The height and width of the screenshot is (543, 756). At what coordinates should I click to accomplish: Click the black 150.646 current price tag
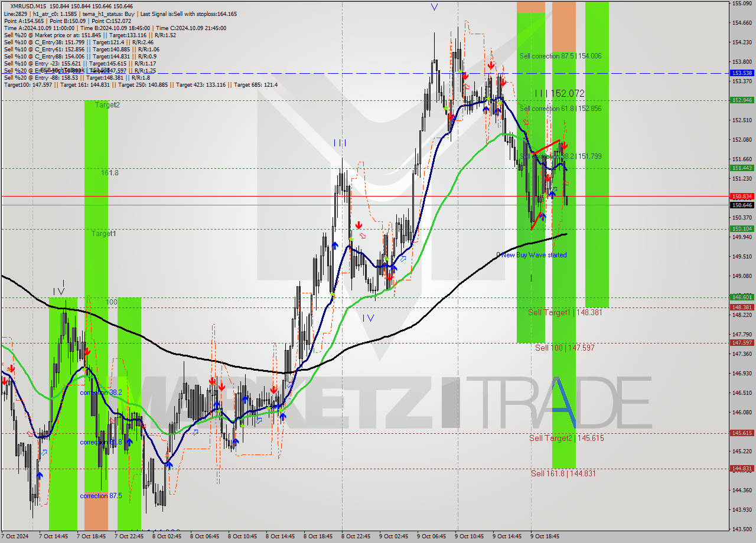tap(742, 205)
